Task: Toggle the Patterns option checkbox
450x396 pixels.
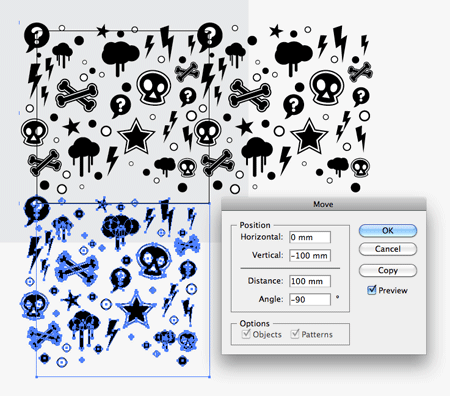Action: 295,334
